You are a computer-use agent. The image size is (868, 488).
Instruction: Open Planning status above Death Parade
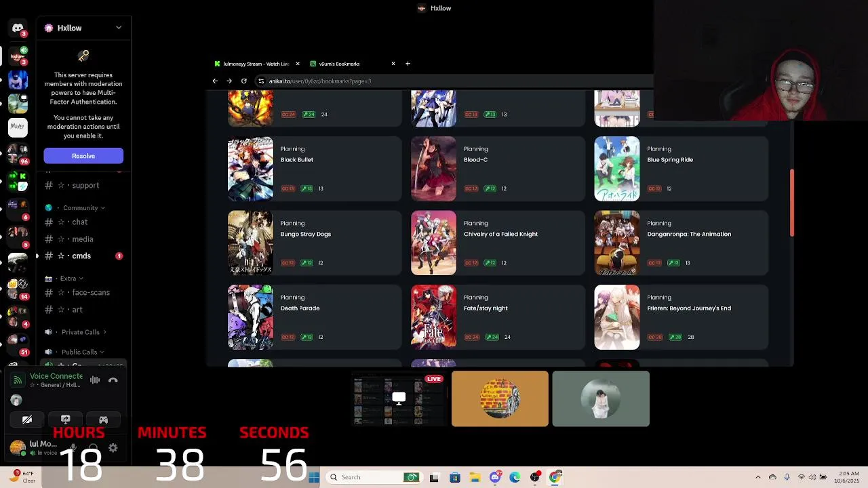(x=292, y=298)
